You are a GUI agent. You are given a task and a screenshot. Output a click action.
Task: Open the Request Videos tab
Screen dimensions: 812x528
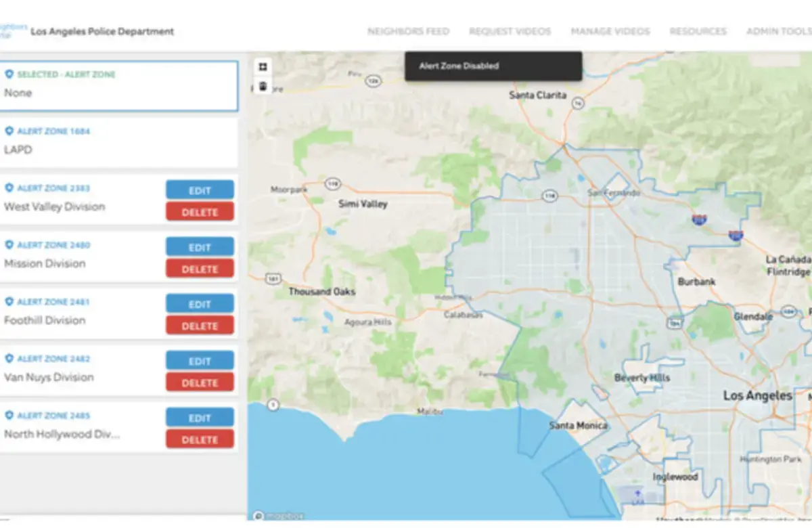pos(510,31)
